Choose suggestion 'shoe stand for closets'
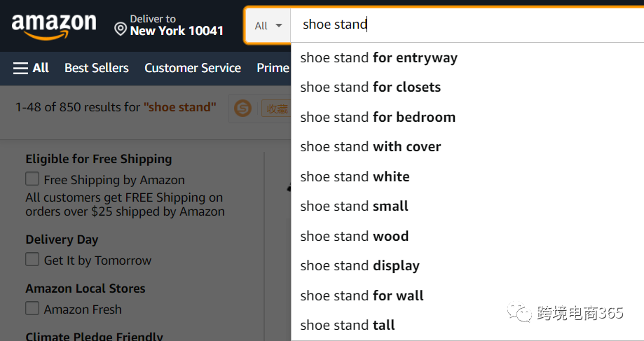The width and height of the screenshot is (644, 341). [370, 88]
